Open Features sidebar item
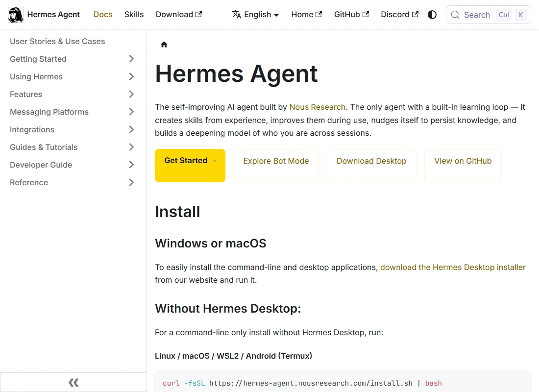This screenshot has height=392, width=539. pos(26,94)
